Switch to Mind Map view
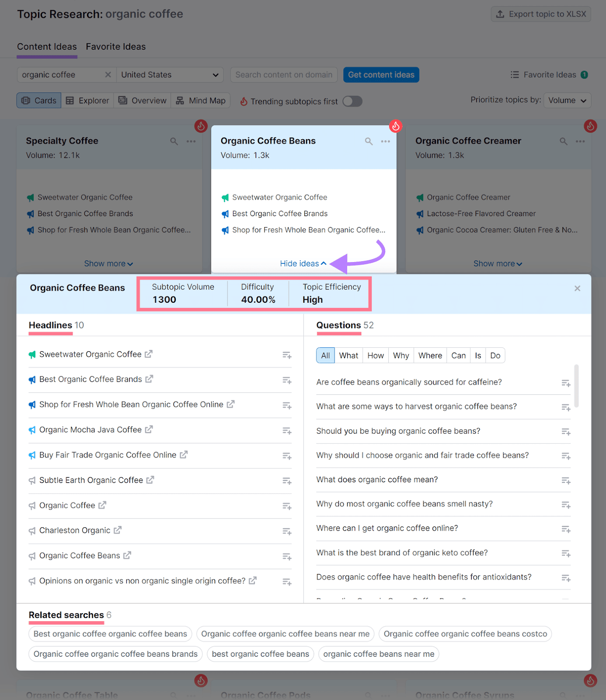 click(x=201, y=101)
